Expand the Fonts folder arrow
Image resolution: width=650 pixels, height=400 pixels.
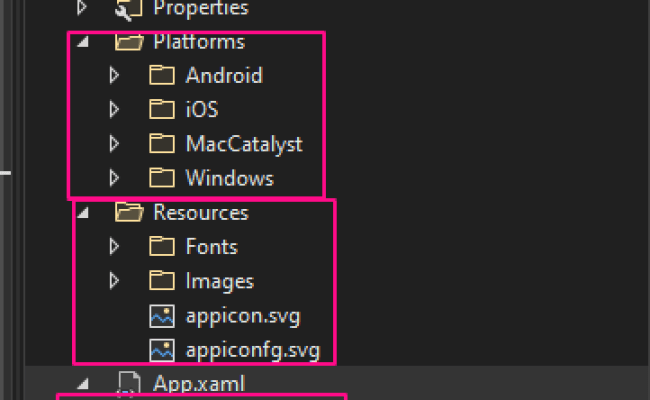point(114,247)
